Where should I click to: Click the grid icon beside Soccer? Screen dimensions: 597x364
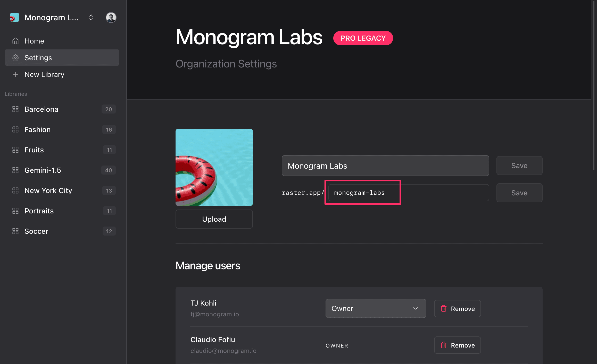point(15,231)
